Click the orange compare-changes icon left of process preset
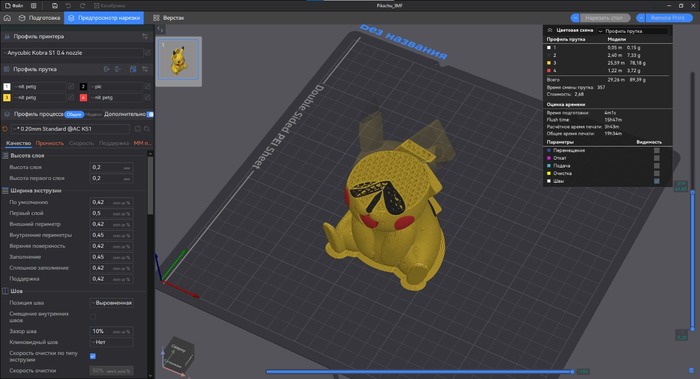The image size is (700, 379). [x=5, y=129]
